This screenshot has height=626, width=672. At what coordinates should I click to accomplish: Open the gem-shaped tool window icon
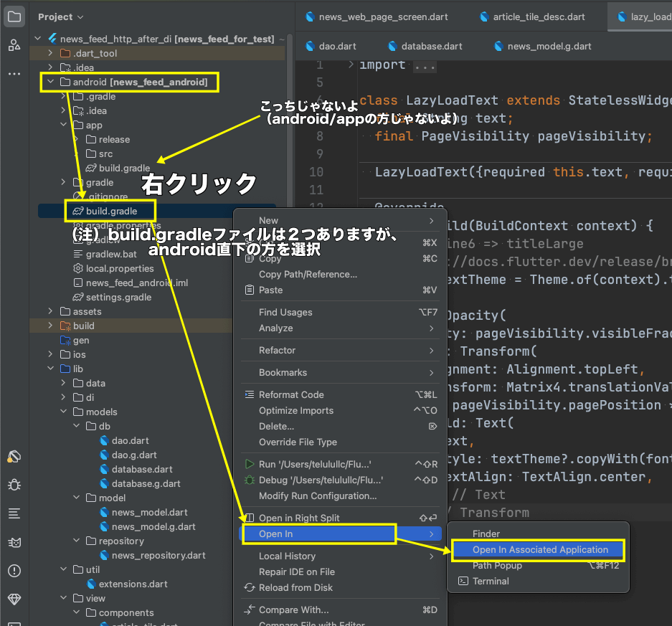[14, 599]
